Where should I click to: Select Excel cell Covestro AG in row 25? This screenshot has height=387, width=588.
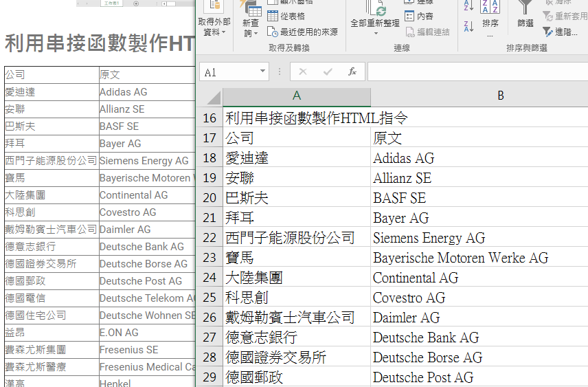tap(479, 297)
